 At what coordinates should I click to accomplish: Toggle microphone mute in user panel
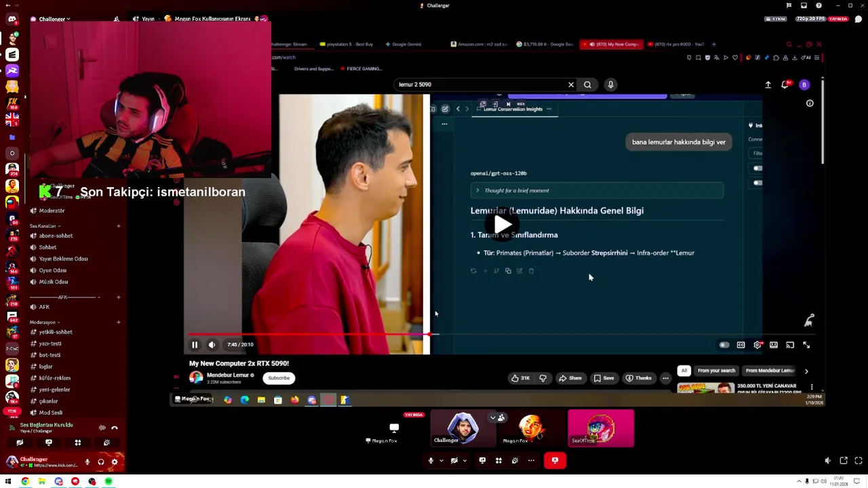87,462
